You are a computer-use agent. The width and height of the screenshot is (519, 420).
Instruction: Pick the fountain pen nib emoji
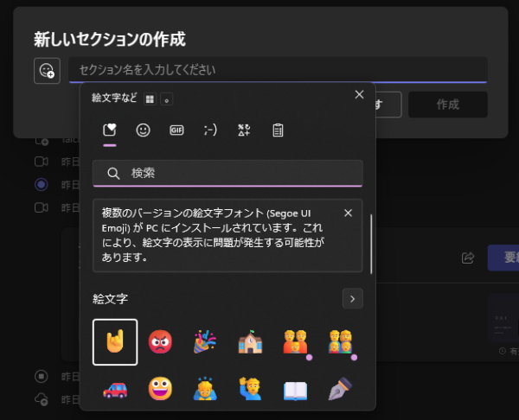point(340,389)
